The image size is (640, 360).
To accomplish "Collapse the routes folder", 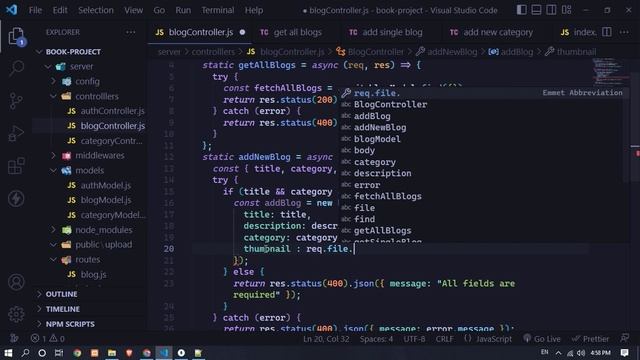I will tap(87, 259).
